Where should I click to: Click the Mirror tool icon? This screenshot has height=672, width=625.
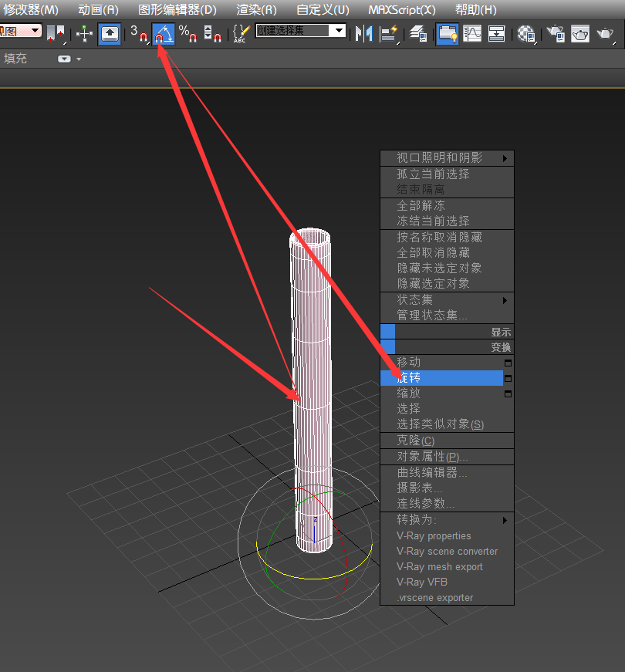point(363,34)
